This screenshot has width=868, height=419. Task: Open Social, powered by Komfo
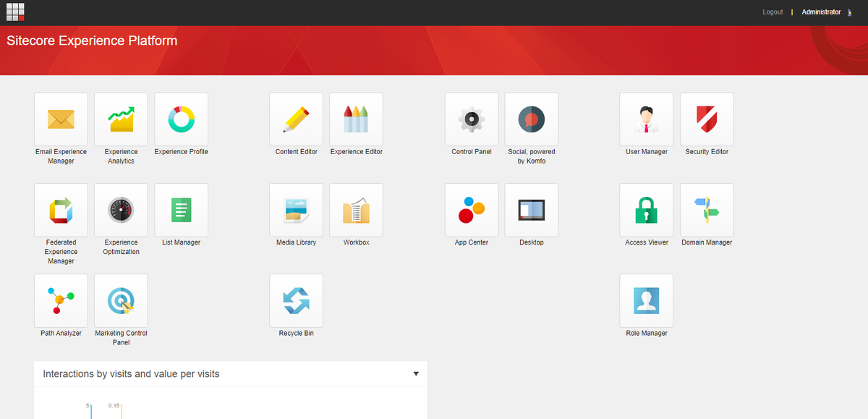[x=532, y=119]
